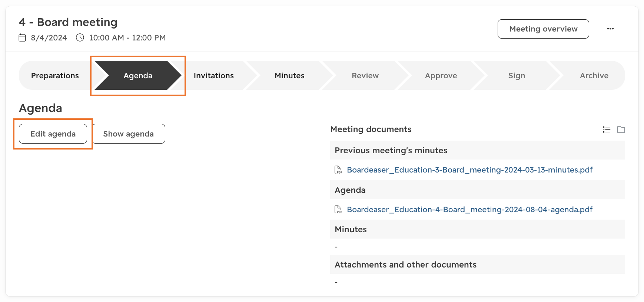Open the Minutes step
The image size is (644, 302).
[x=289, y=76]
